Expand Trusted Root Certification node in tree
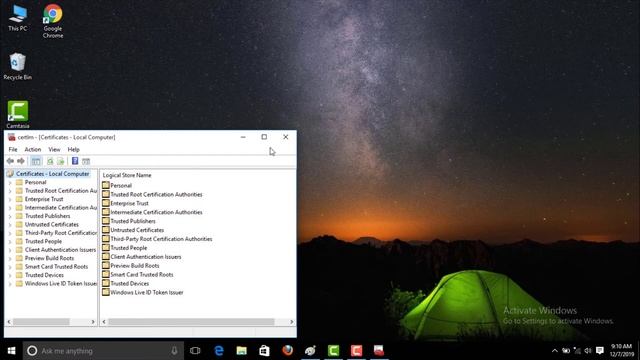Screen dimensions: 640x360 (10, 191)
